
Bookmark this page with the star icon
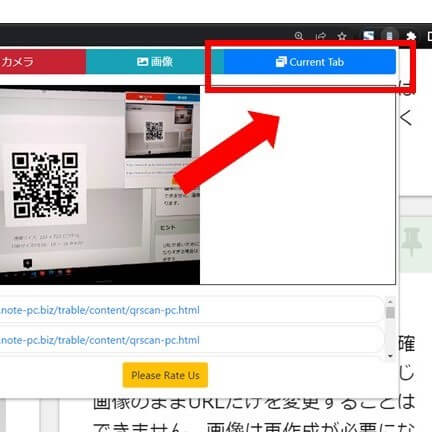(x=342, y=36)
